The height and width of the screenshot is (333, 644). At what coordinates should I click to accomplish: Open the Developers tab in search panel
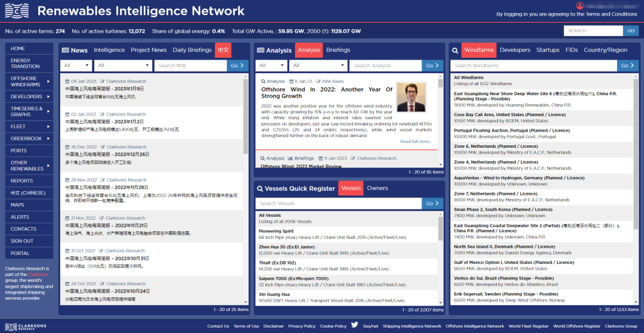point(515,50)
